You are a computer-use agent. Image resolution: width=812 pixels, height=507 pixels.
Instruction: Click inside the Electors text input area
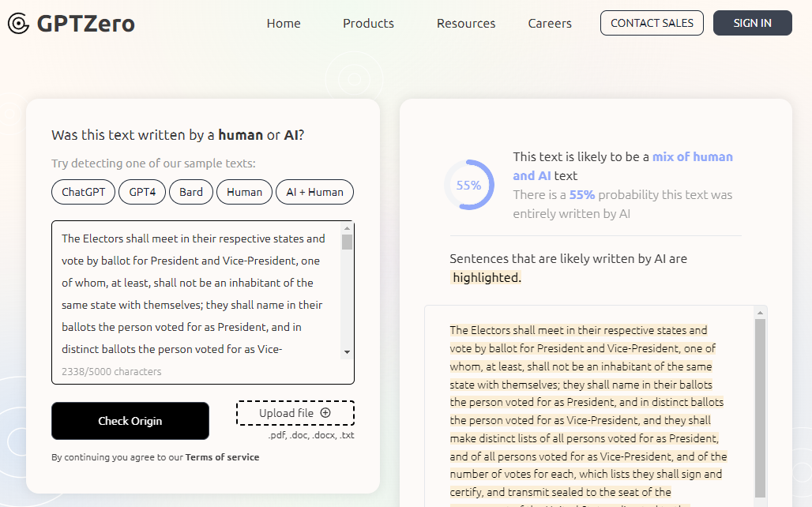pyautogui.click(x=196, y=294)
